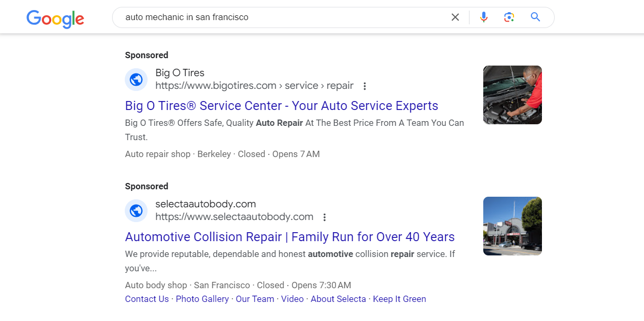Open three-dot menu for Big O Tires ad
644x321 pixels.
[x=364, y=86]
